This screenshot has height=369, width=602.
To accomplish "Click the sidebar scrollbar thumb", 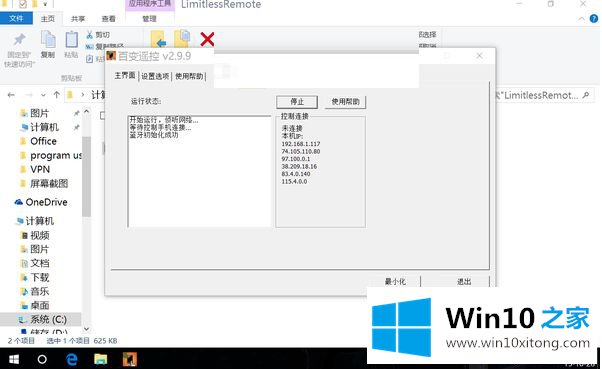I will point(87,177).
